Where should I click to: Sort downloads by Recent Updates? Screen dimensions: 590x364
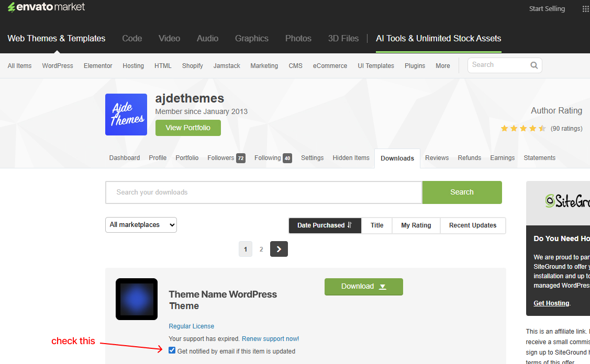472,225
